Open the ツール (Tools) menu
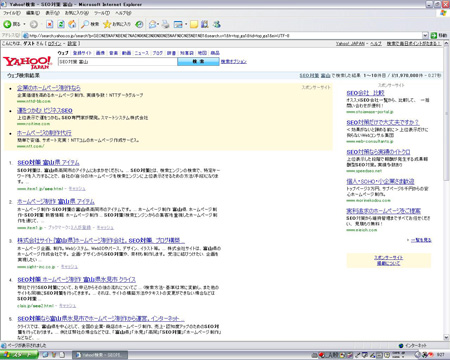 tap(102, 13)
